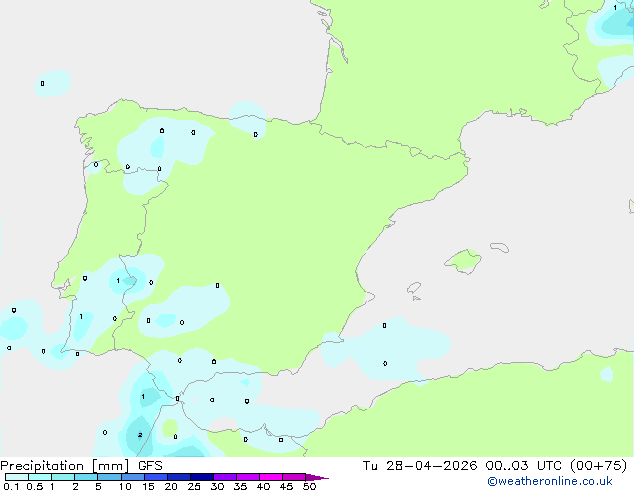
Task: Select the purple 30 to 35 legend swatch
Action: tap(226, 478)
